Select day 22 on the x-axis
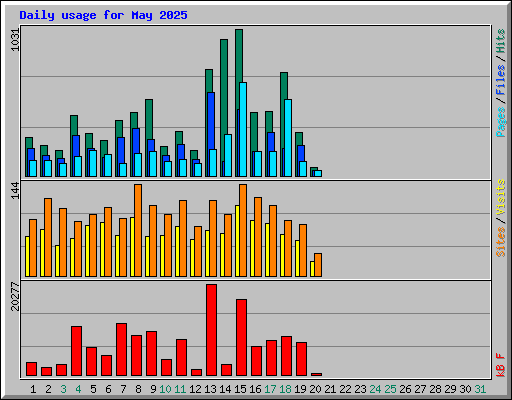512x400 pixels. point(345,389)
